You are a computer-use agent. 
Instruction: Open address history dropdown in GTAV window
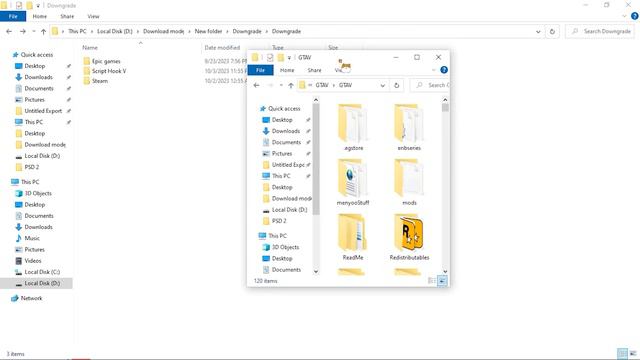(382, 85)
